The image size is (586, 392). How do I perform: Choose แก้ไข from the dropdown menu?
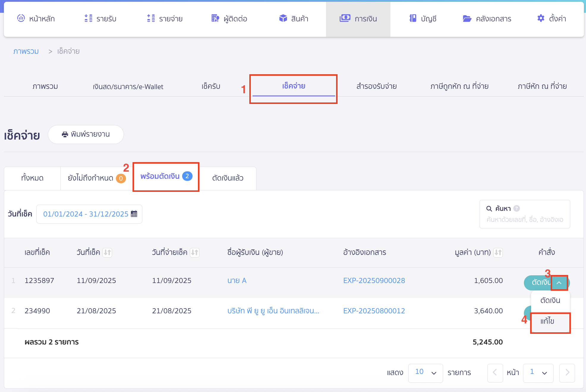550,321
